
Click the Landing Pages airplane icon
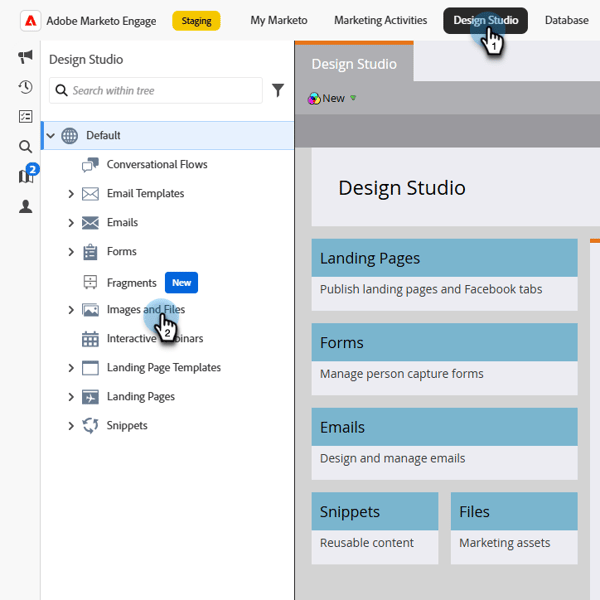pos(90,397)
